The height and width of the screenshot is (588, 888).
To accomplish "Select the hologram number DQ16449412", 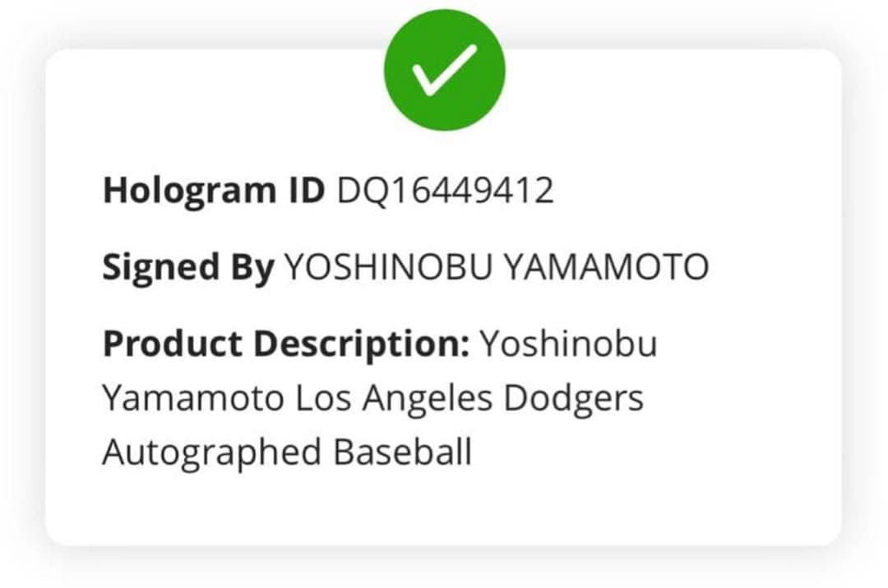I will pyautogui.click(x=446, y=191).
